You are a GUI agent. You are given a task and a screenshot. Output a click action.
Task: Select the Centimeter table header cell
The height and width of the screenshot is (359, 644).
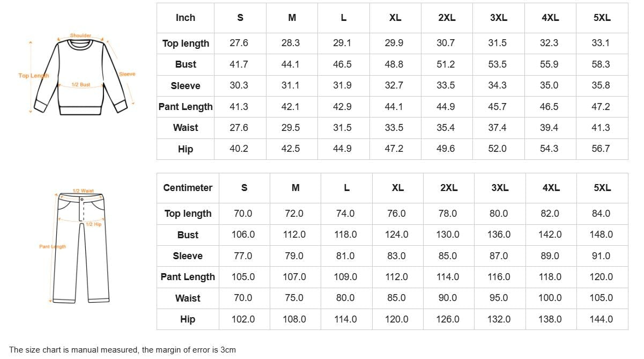pyautogui.click(x=188, y=188)
